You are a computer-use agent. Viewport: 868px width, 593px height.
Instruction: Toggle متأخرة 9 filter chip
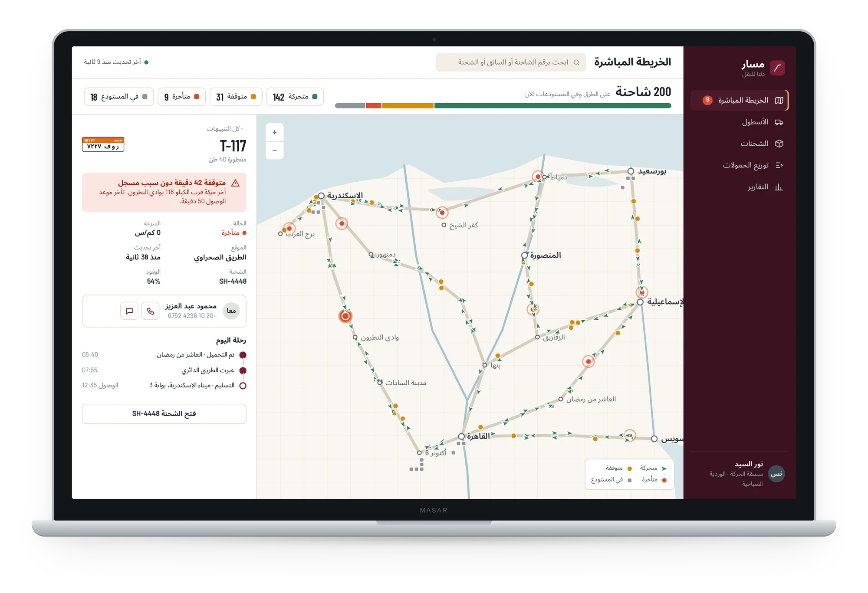pos(182,97)
